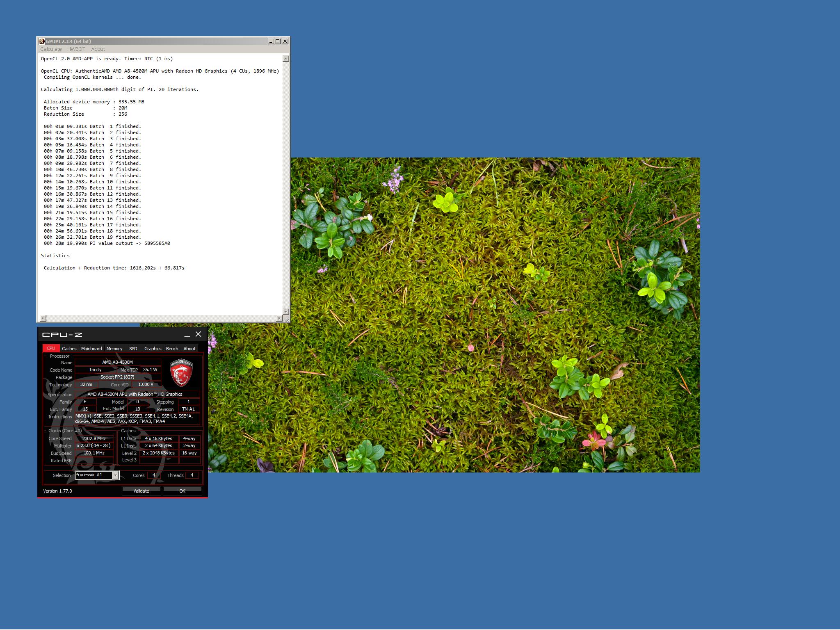Open the Memory tab in CPU-Z
Viewport: 840px width, 630px height.
pos(114,349)
